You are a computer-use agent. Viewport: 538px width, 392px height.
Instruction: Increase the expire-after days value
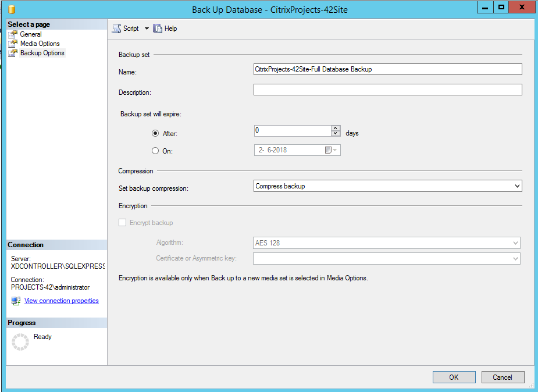[x=336, y=128]
